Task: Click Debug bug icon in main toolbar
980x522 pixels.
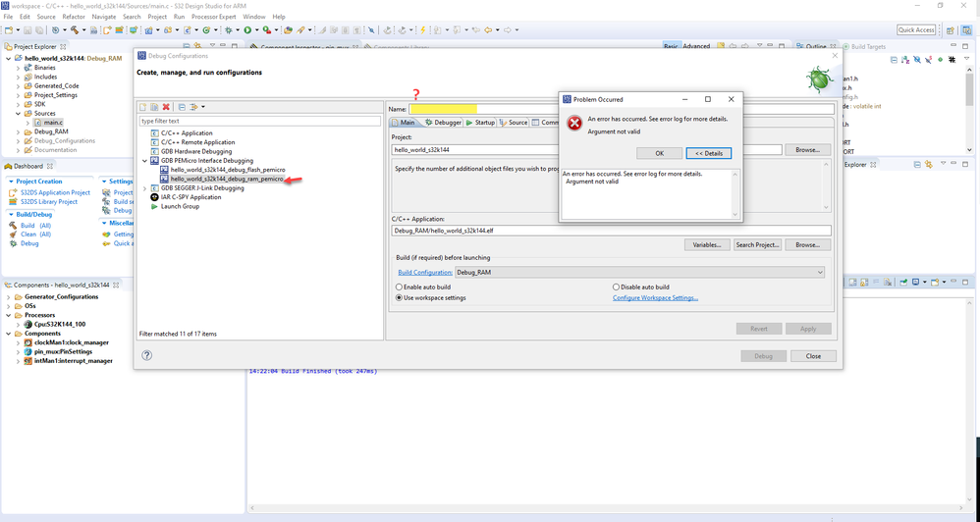Action: tap(229, 30)
